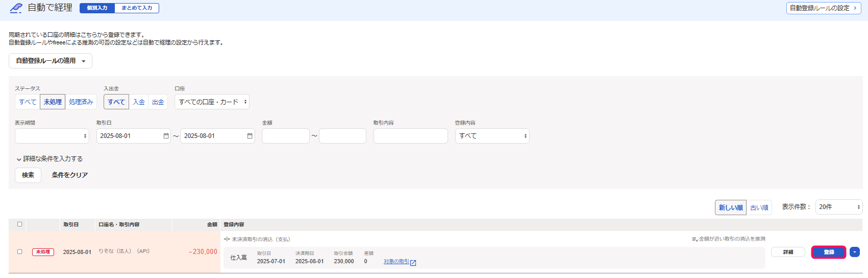Click りそな（法人）（API） account text
Screen dimensions: 868x278
click(x=124, y=251)
